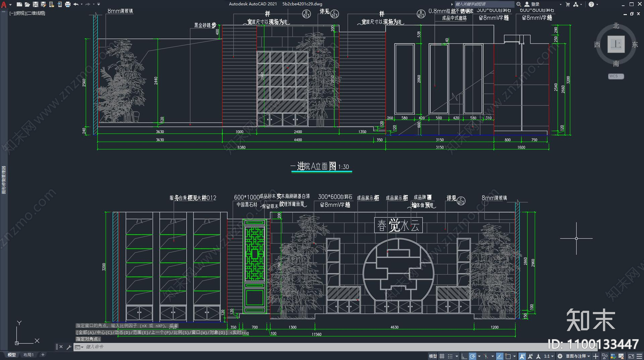Image resolution: width=644 pixels, height=360 pixels.
Task: Open the undo history dropdown arrow
Action: pyautogui.click(x=81, y=4)
